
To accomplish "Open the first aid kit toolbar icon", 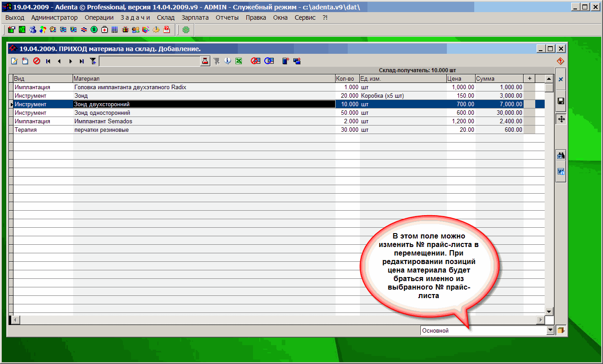I will 104,30.
